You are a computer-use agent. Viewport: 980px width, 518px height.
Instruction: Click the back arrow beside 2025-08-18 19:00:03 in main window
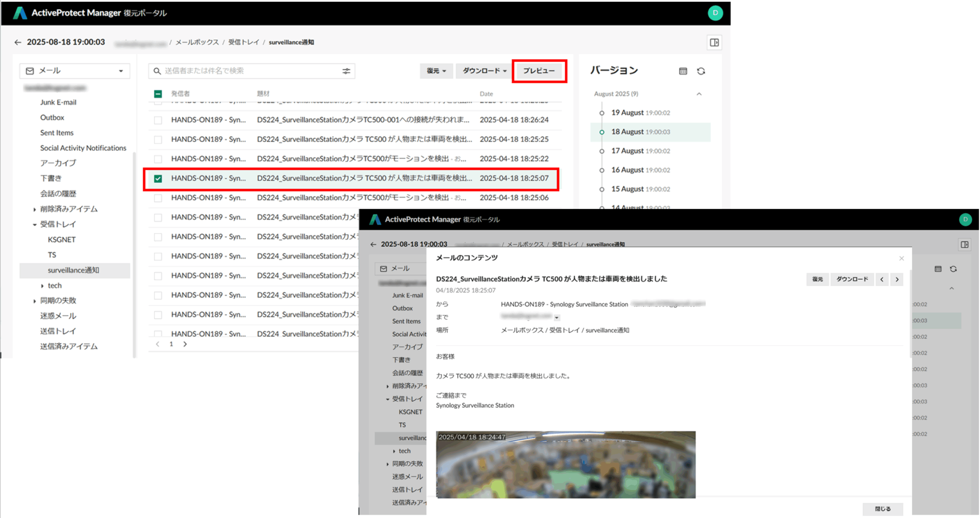[18, 42]
